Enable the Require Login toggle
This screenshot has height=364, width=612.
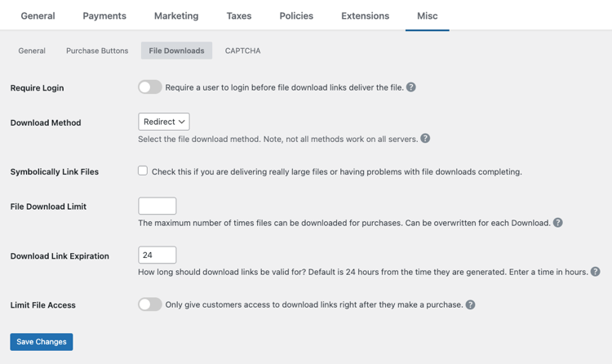(x=150, y=87)
